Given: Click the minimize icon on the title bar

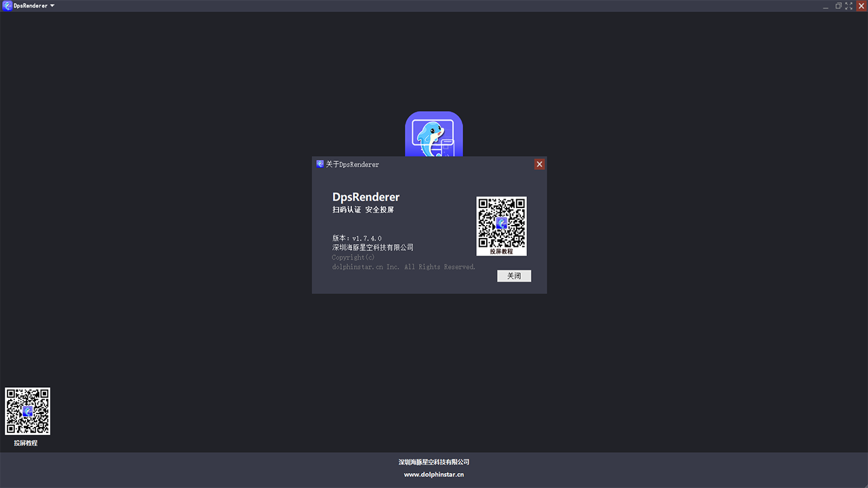Looking at the screenshot, I should click(825, 6).
